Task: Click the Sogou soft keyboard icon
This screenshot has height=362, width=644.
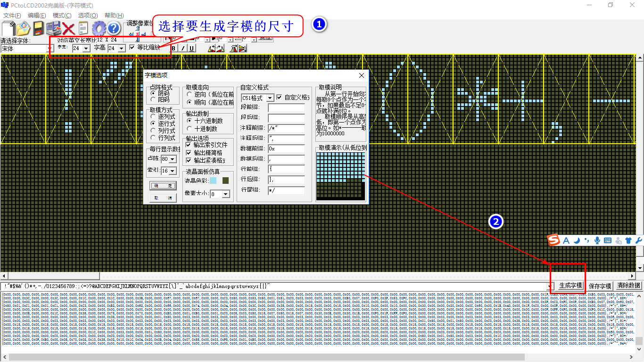Action: coord(608,240)
